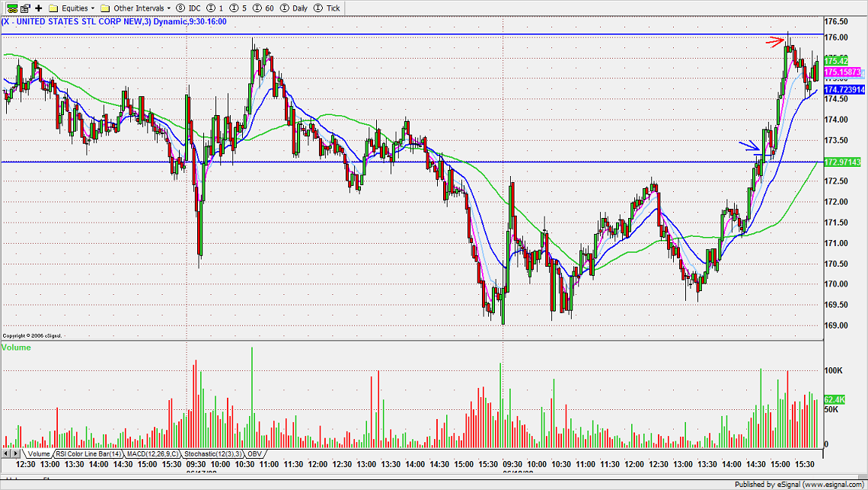The height and width of the screenshot is (490, 868).
Task: Click the green link-chart toolbar icon
Action: tap(11, 8)
